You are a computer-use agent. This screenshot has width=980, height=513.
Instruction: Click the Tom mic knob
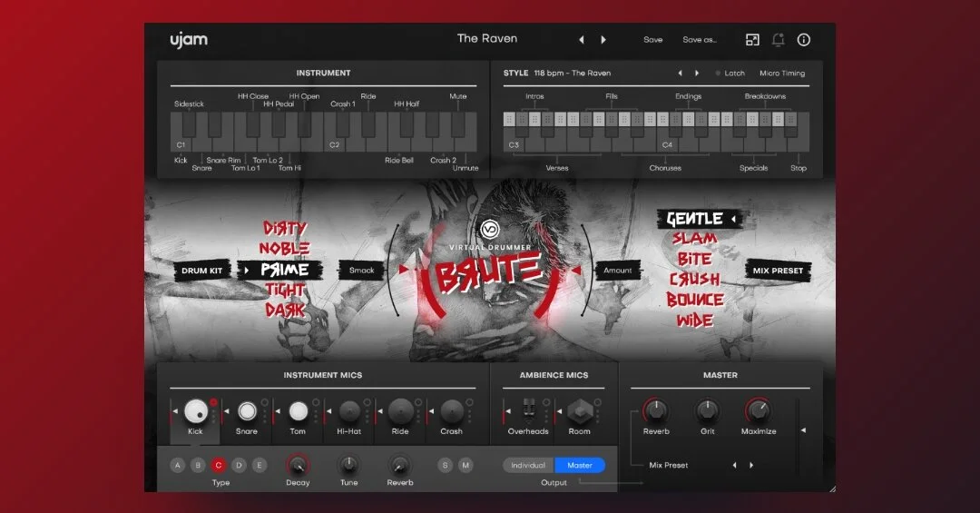(x=299, y=411)
